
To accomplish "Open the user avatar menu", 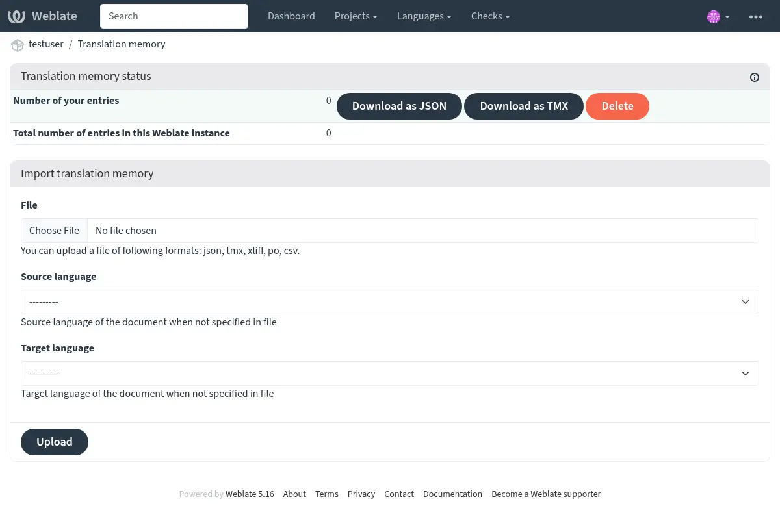I will coord(718,17).
